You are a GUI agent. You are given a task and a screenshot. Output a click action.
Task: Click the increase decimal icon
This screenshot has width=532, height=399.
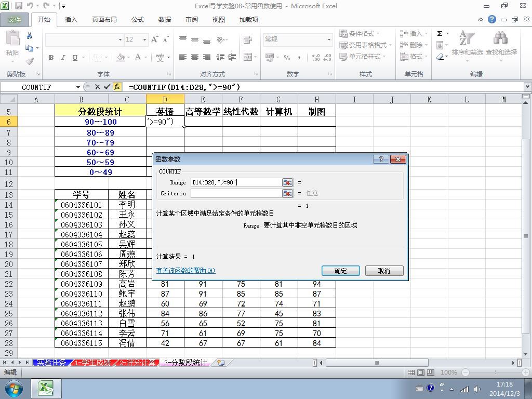pos(315,57)
